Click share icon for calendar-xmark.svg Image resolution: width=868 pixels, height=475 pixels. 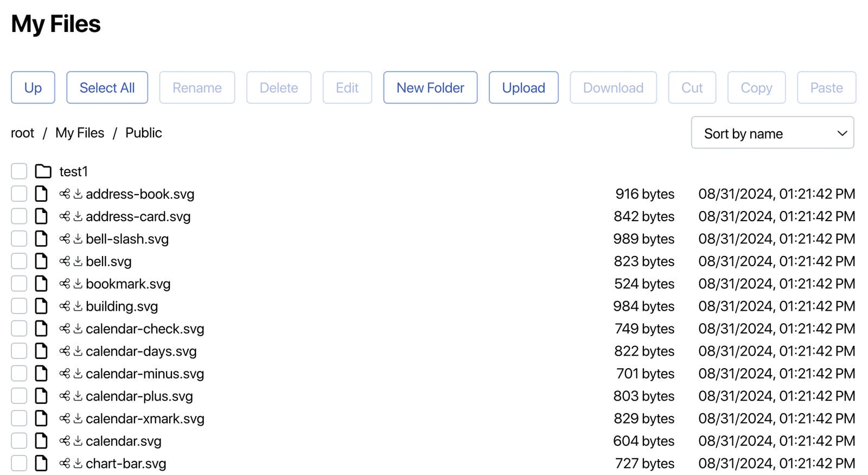[65, 419]
